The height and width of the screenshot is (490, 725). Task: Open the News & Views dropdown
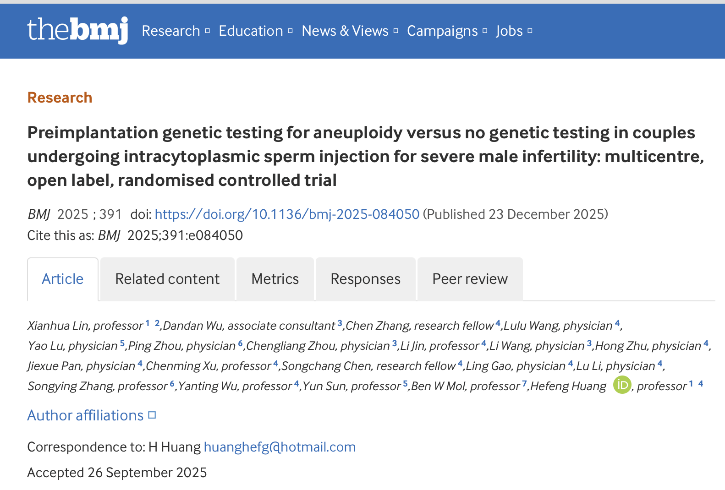pos(349,31)
